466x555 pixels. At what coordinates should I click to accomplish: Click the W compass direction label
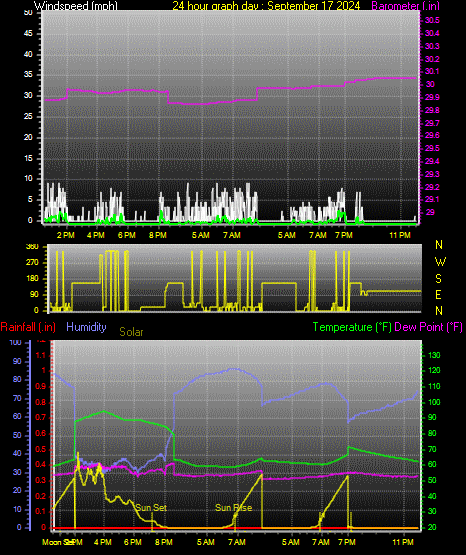point(440,262)
